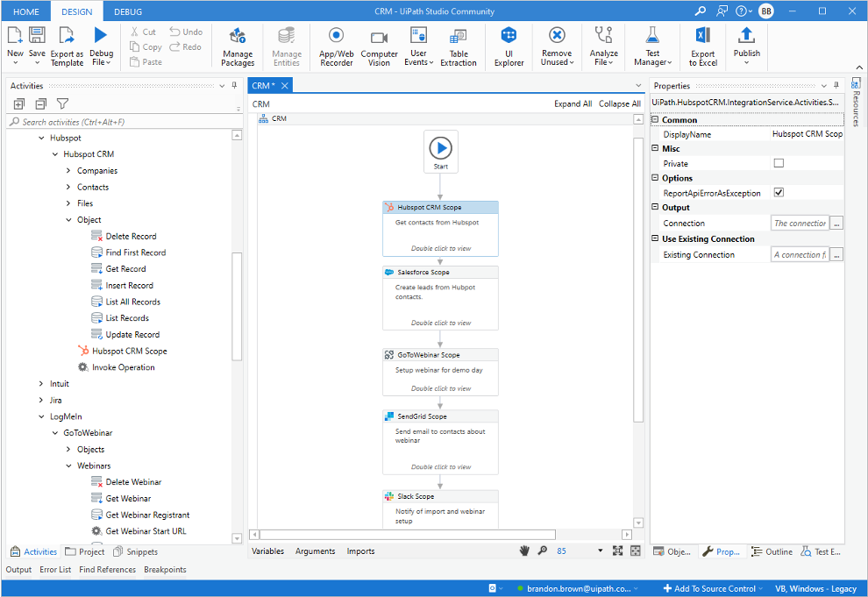The image size is (868, 597).
Task: Expand the Intuit tree node
Action: pos(41,383)
